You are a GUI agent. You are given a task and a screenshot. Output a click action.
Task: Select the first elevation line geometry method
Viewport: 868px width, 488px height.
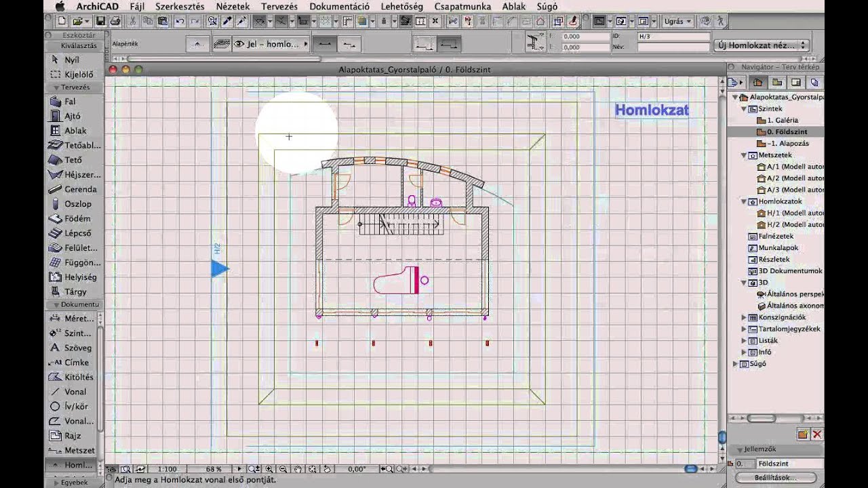click(x=325, y=44)
